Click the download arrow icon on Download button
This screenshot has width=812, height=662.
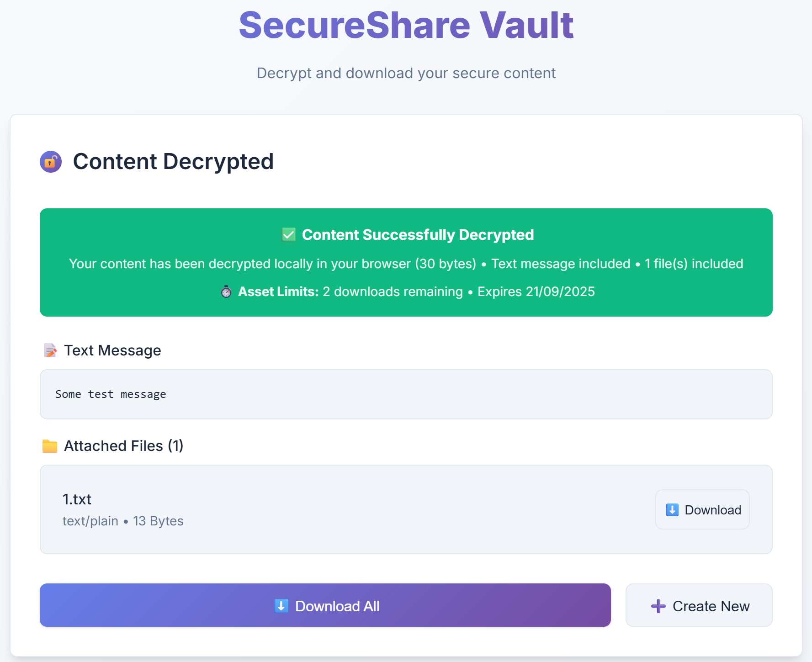(x=672, y=510)
